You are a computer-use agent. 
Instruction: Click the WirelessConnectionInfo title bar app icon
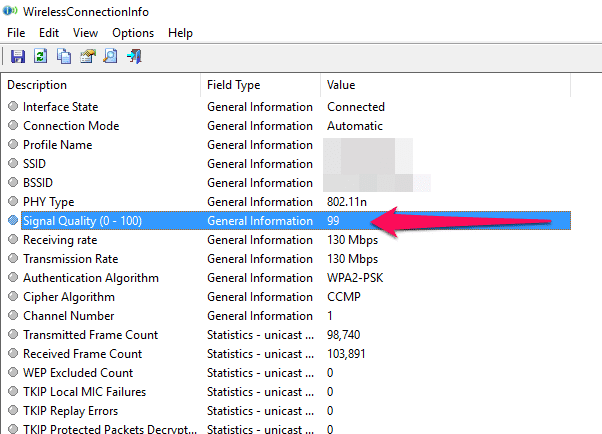(11, 10)
